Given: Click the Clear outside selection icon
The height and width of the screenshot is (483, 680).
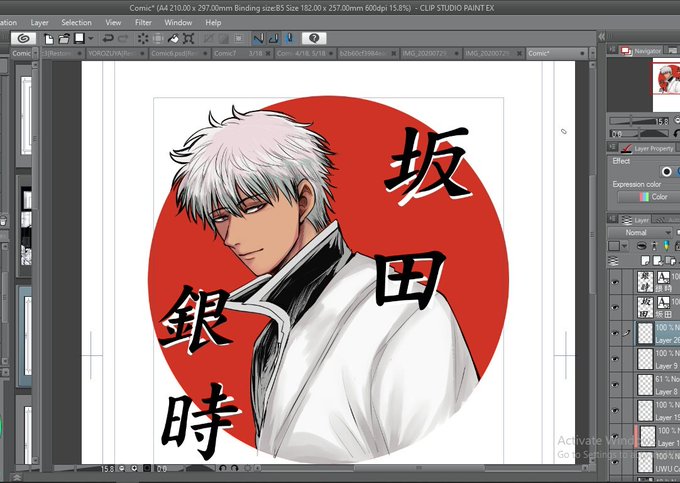Looking at the screenshot, I should (x=158, y=39).
